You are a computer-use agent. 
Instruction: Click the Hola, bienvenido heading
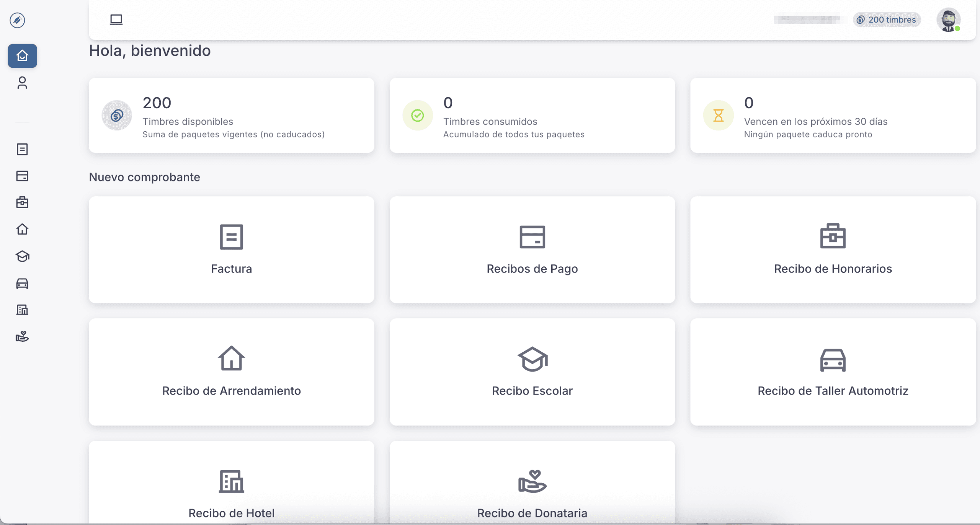point(150,51)
